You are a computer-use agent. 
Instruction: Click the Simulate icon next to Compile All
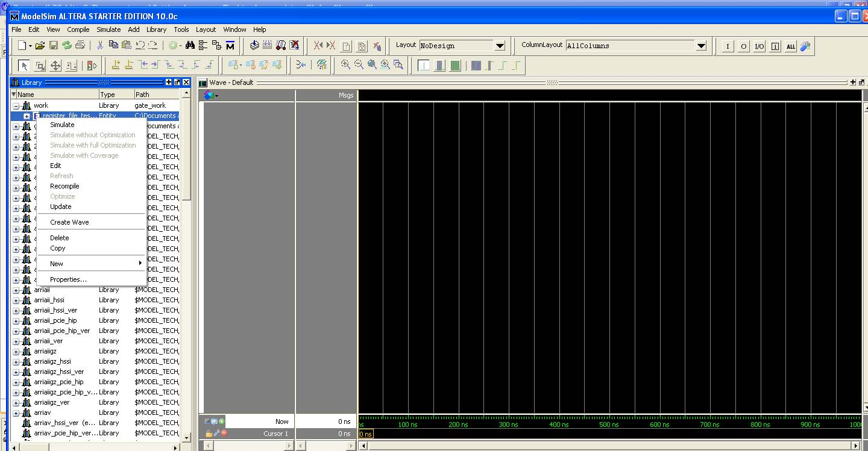pyautogui.click(x=281, y=45)
